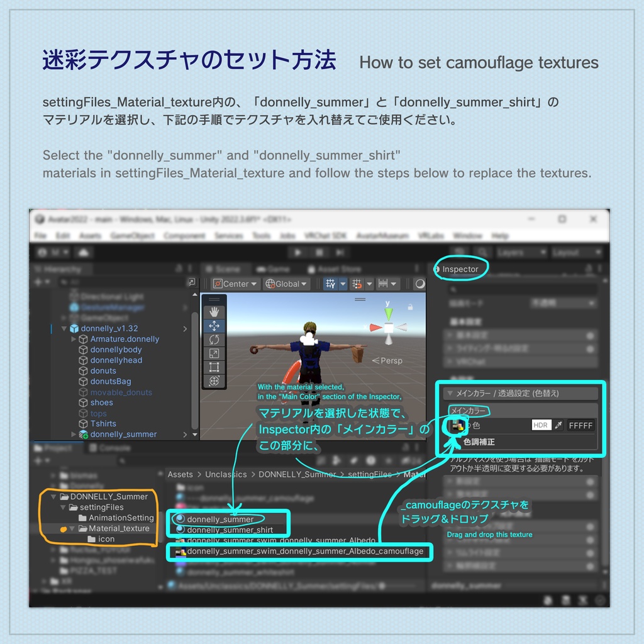The image size is (644, 644).
Task: Select the Move tool in scene toolbar
Action: pos(214,326)
